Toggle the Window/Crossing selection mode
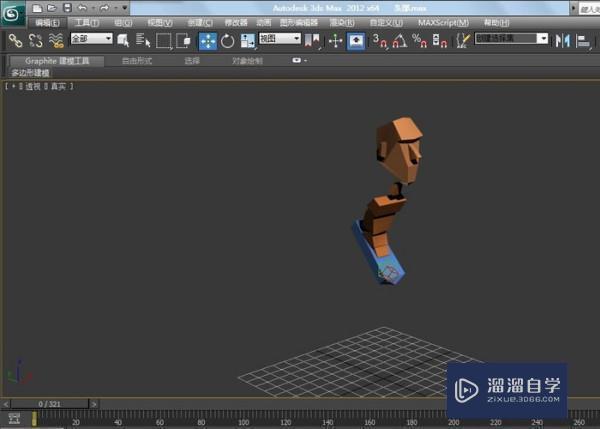This screenshot has height=429, width=600. point(183,40)
